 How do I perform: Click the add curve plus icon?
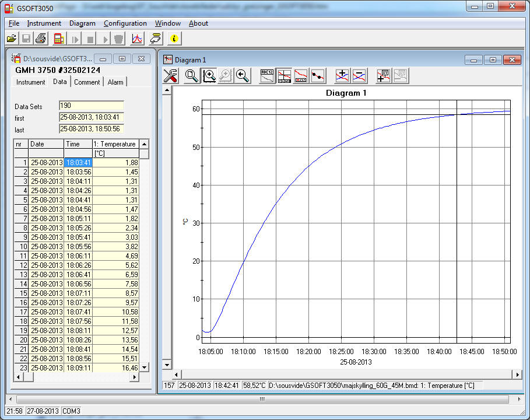(x=342, y=76)
